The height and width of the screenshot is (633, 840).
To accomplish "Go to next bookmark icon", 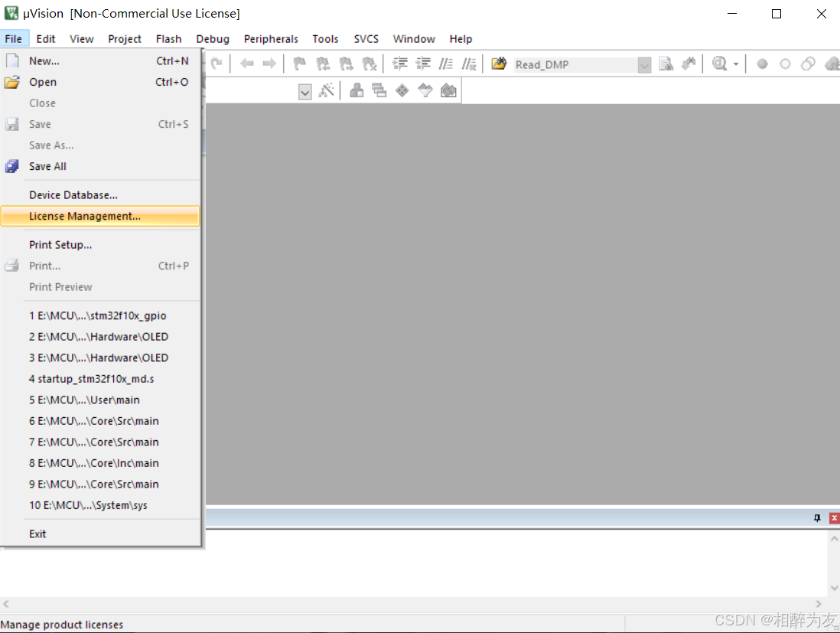I will pyautogui.click(x=347, y=64).
